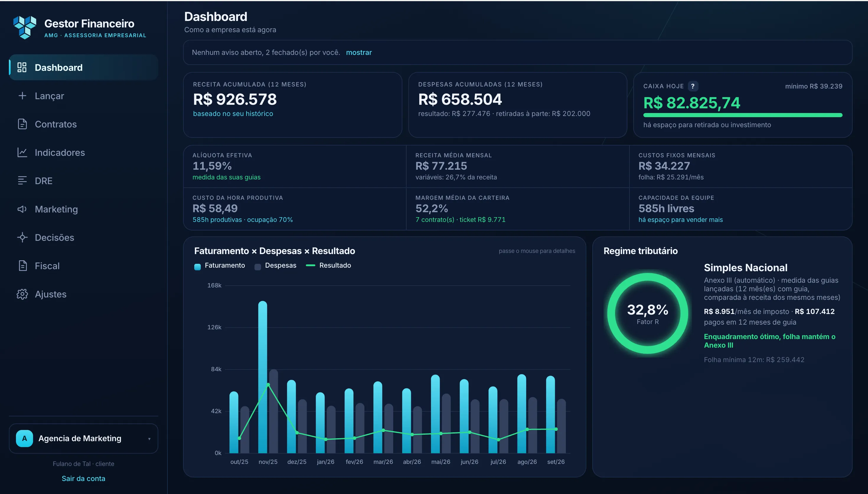Click the Indicadores line chart icon
The width and height of the screenshot is (868, 494).
click(22, 152)
